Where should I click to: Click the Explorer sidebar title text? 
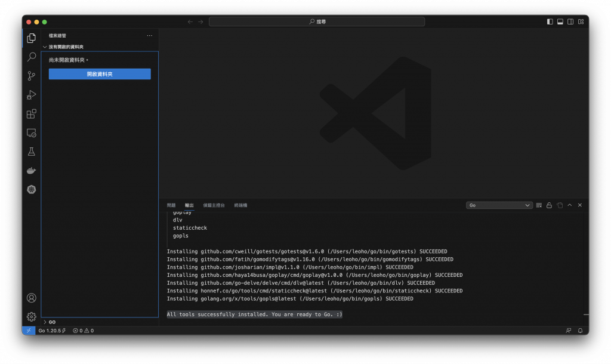tap(57, 35)
